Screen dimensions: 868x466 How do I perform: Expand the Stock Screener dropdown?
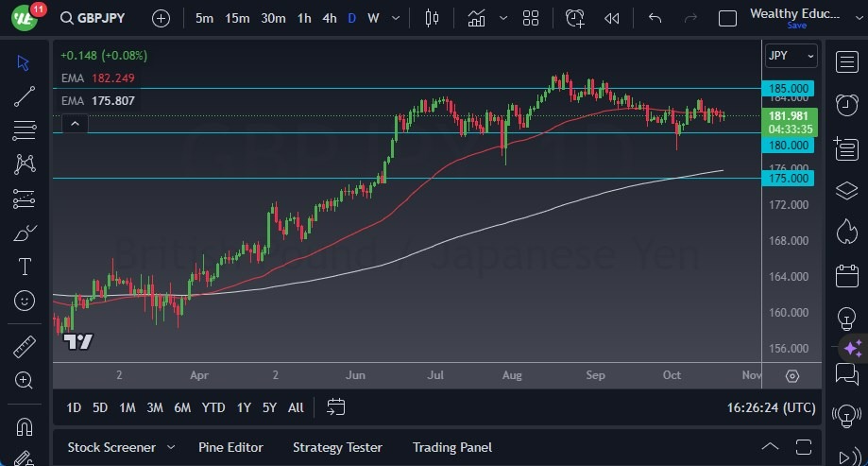[171, 447]
